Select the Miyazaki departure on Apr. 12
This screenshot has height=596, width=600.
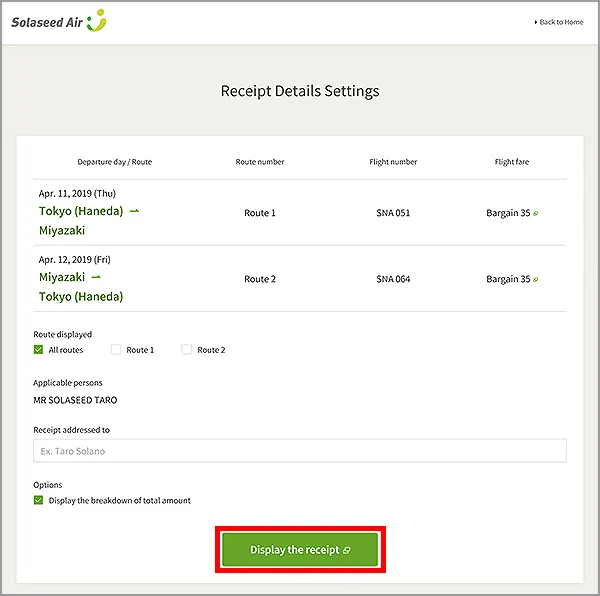point(62,277)
